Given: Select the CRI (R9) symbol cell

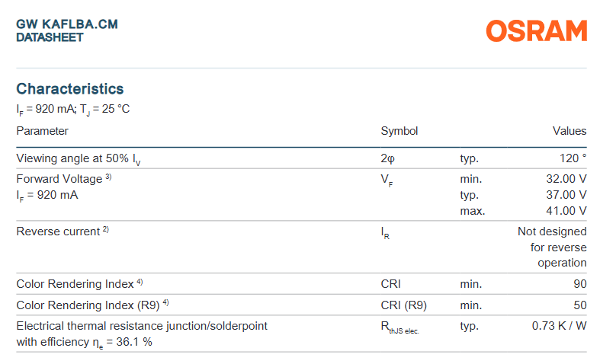Looking at the screenshot, I should pos(404,305).
